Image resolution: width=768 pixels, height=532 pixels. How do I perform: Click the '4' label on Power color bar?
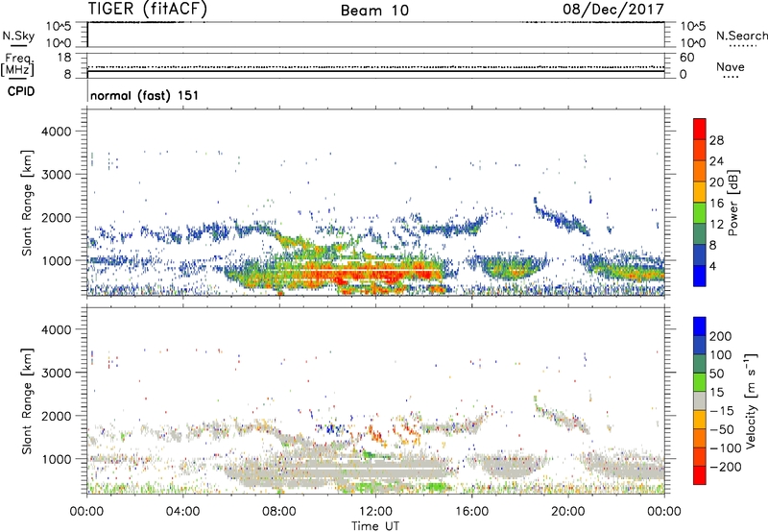(713, 266)
